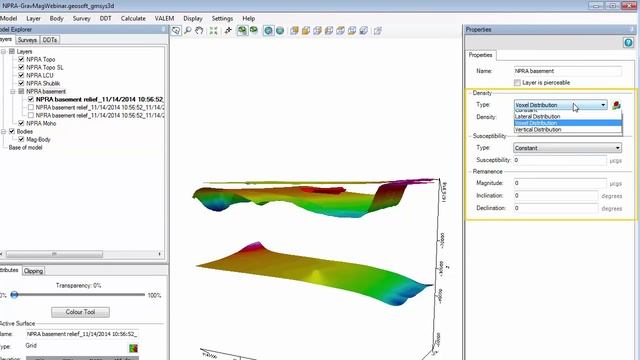Viewport: 640px width, 360px height.
Task: Open the Calculate menu
Action: click(133, 18)
